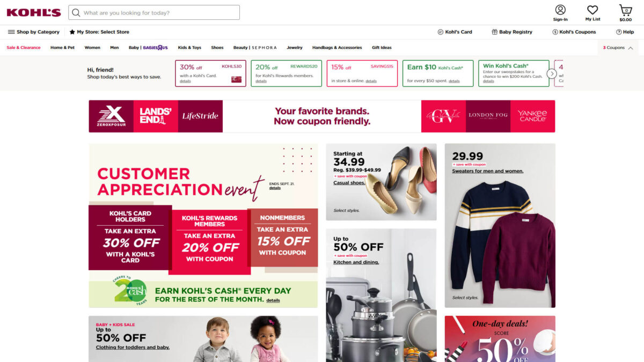Open the My List heart icon
The image size is (644, 362).
tap(592, 10)
